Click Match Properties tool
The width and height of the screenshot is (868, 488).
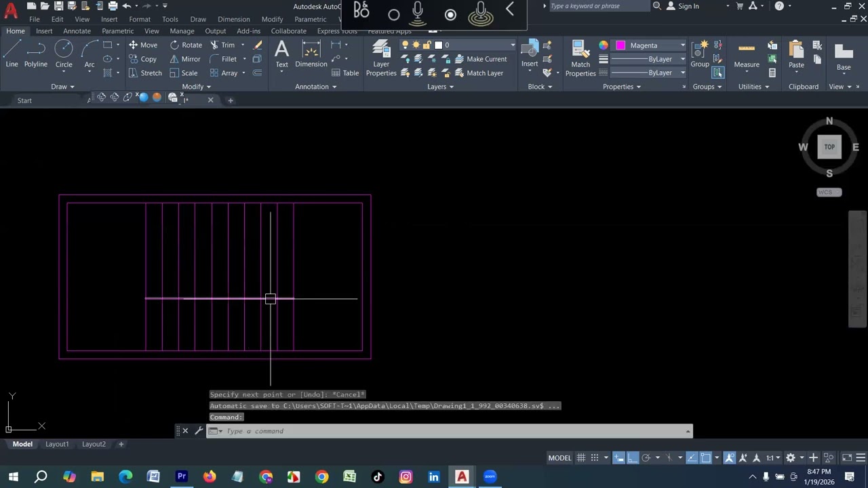(x=580, y=58)
